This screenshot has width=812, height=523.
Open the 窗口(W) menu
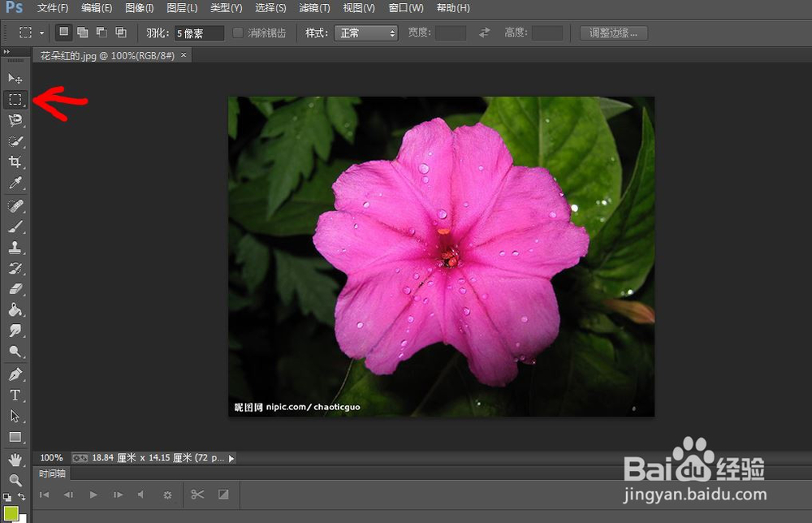click(405, 8)
